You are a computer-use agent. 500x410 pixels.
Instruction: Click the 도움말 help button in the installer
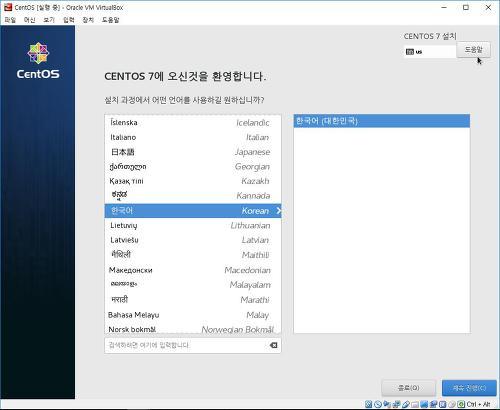click(473, 50)
